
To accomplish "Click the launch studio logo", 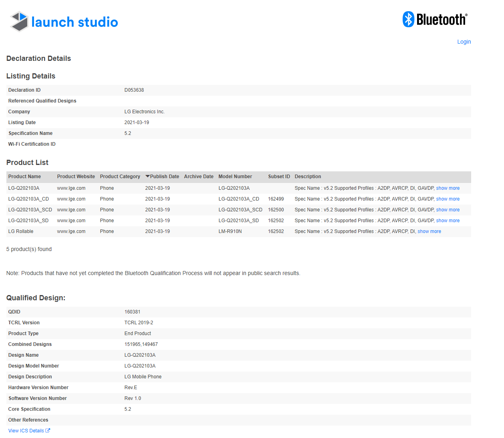I will [x=64, y=22].
